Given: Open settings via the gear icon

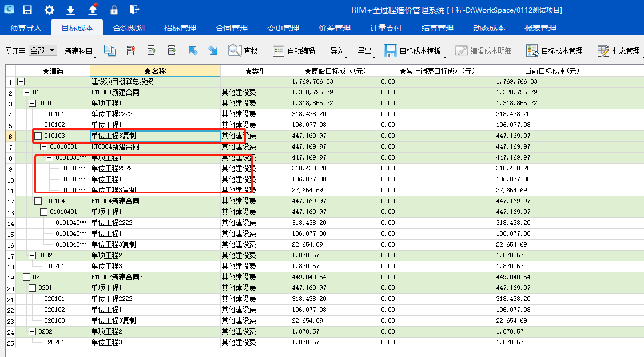Looking at the screenshot, I should 49,10.
